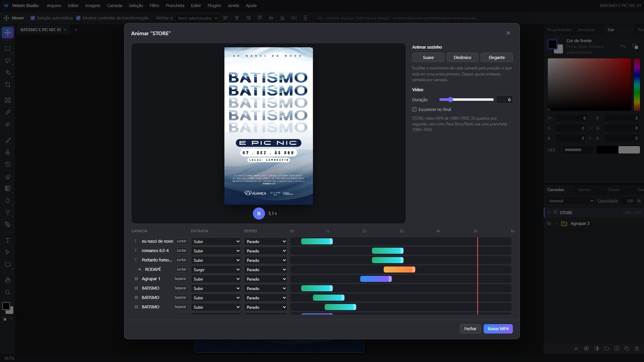Click the Baixar MP4 button
644x362 pixels.
pyautogui.click(x=498, y=329)
